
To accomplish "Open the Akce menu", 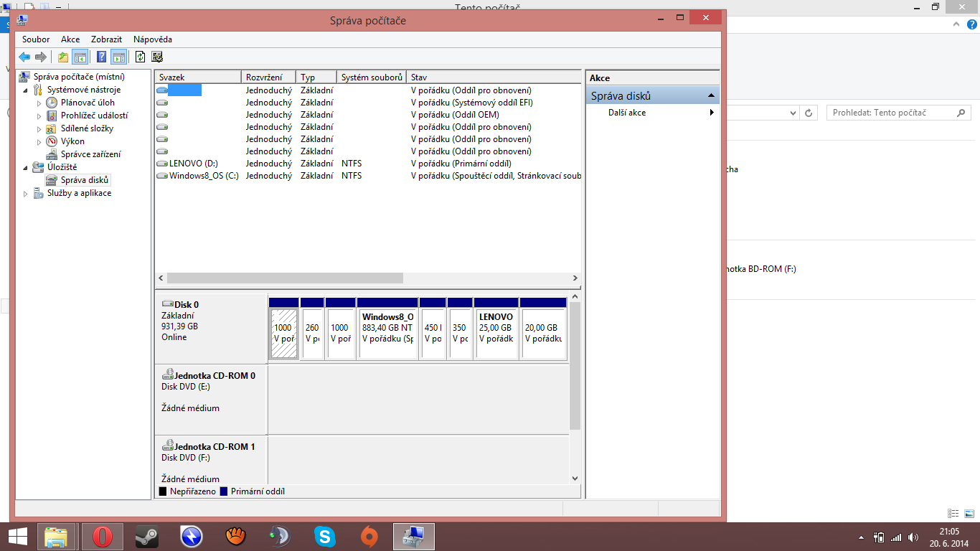I will pos(70,39).
